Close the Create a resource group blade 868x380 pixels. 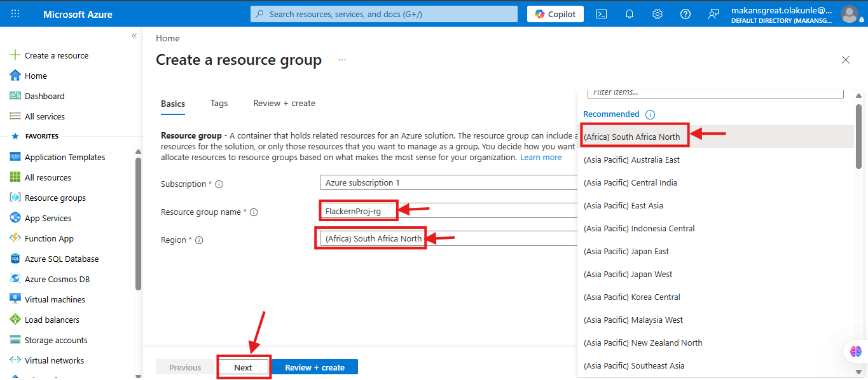[x=846, y=60]
